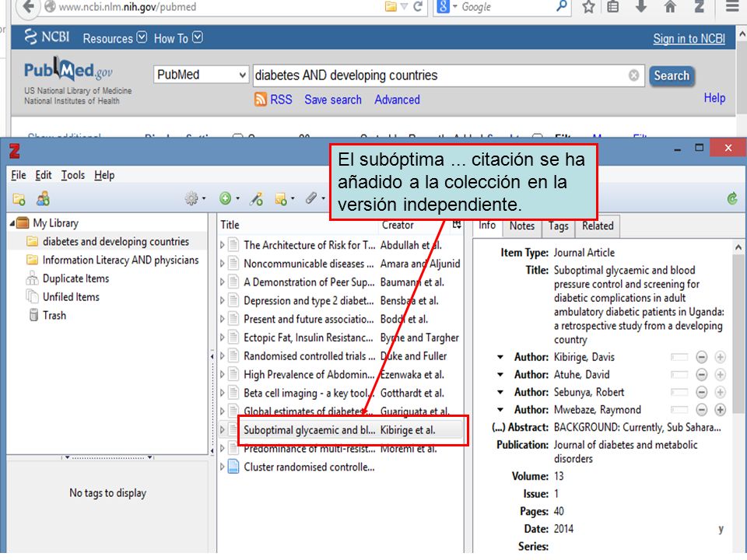
Task: Open the column picker in item list header
Action: pos(457,224)
